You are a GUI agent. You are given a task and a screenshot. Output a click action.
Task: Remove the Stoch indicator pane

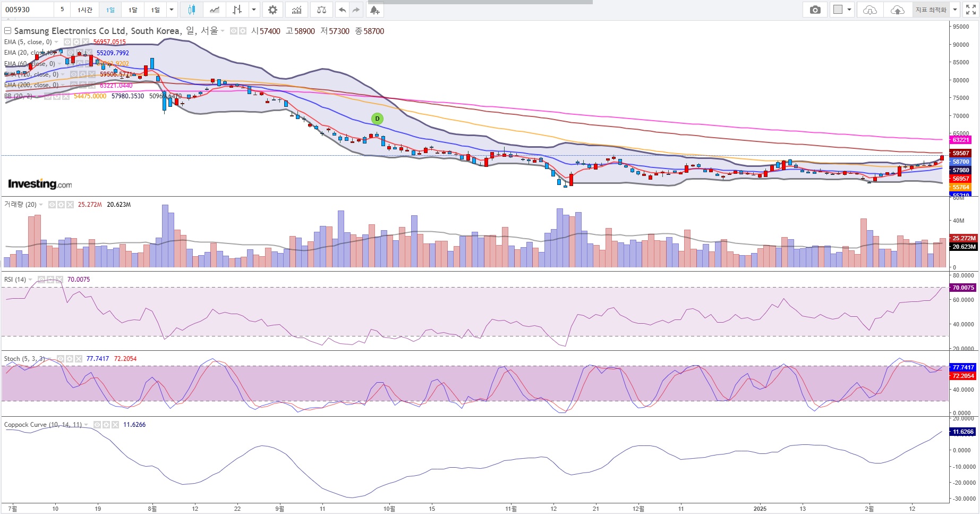tap(78, 359)
